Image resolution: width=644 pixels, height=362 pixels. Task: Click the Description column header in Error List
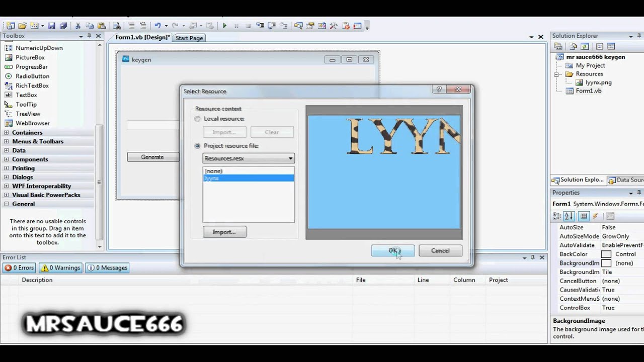(x=37, y=280)
